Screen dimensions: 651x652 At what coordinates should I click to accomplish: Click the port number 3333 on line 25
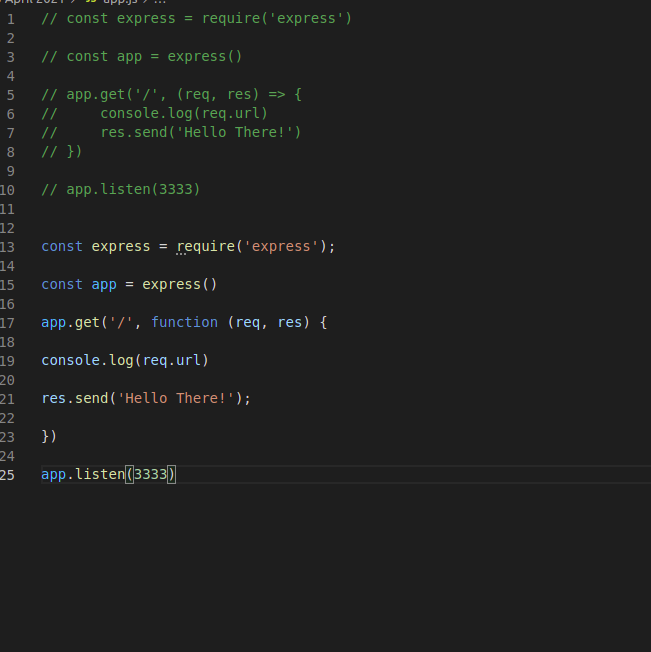(151, 475)
